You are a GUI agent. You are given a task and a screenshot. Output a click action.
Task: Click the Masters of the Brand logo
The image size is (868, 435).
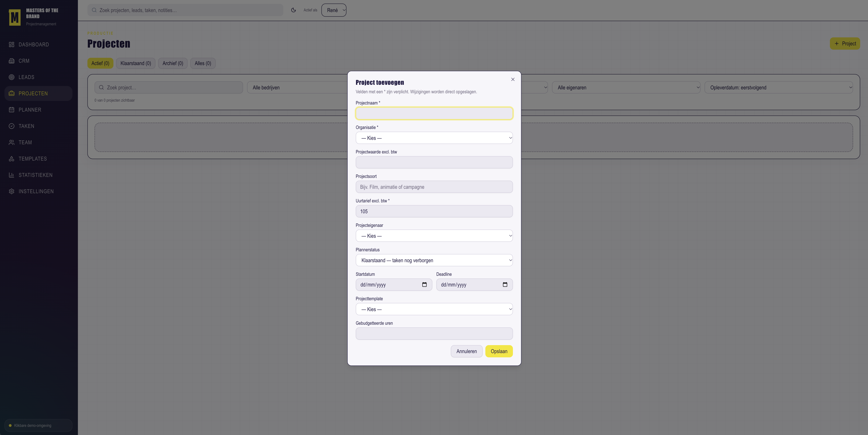(14, 18)
